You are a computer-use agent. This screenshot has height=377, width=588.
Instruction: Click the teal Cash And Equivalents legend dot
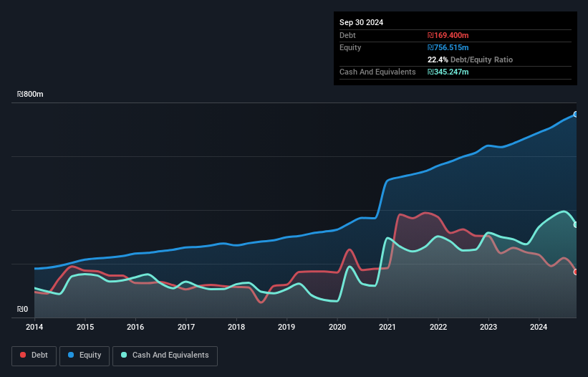pos(124,355)
